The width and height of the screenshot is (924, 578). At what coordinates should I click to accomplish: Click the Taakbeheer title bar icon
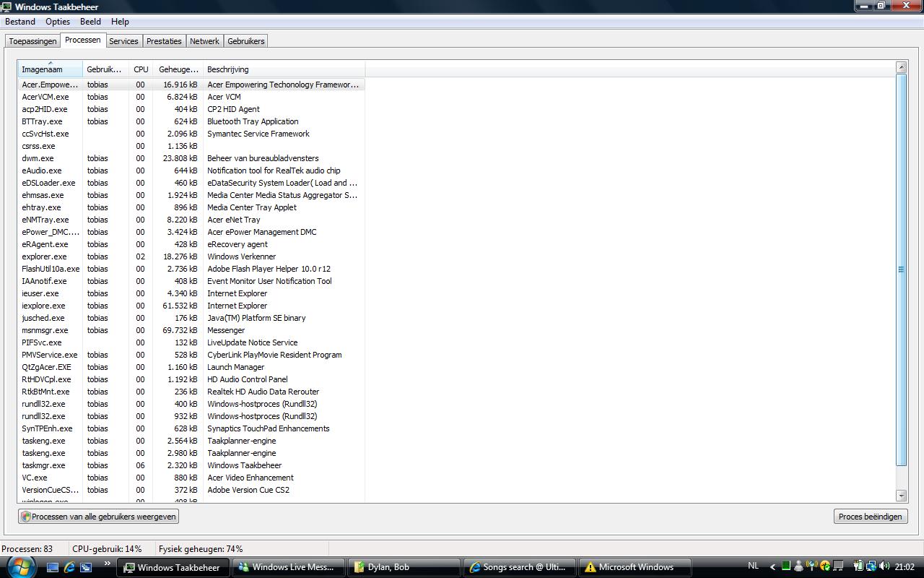[6, 7]
